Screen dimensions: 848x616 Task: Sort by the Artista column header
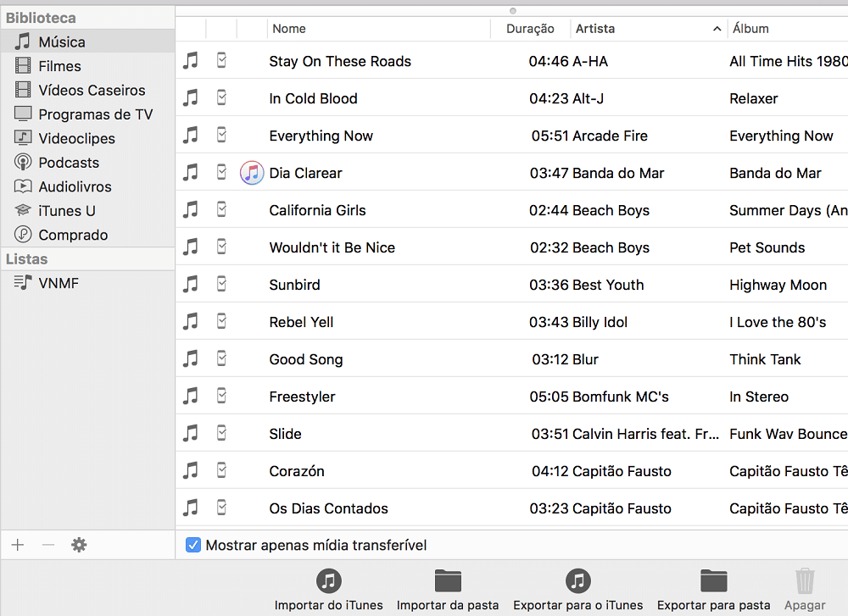coord(649,29)
